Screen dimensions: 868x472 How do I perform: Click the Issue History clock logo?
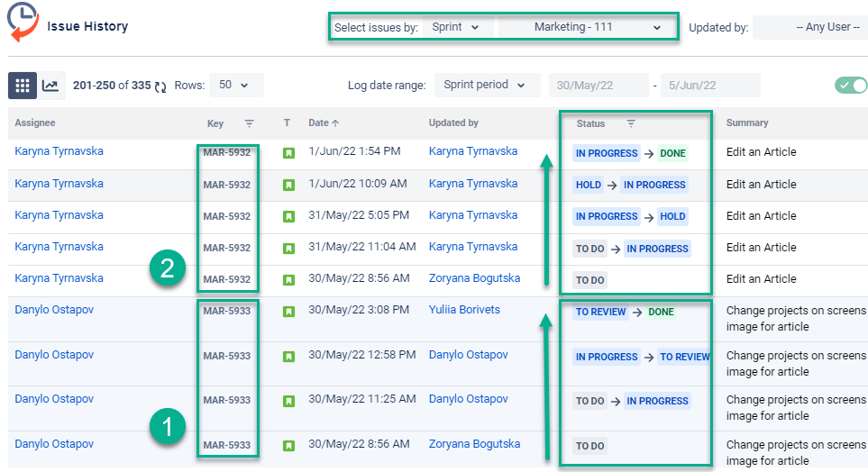tap(23, 23)
